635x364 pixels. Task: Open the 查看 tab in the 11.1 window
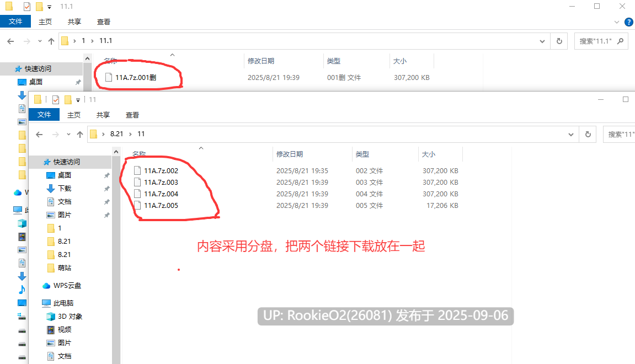pyautogui.click(x=103, y=22)
